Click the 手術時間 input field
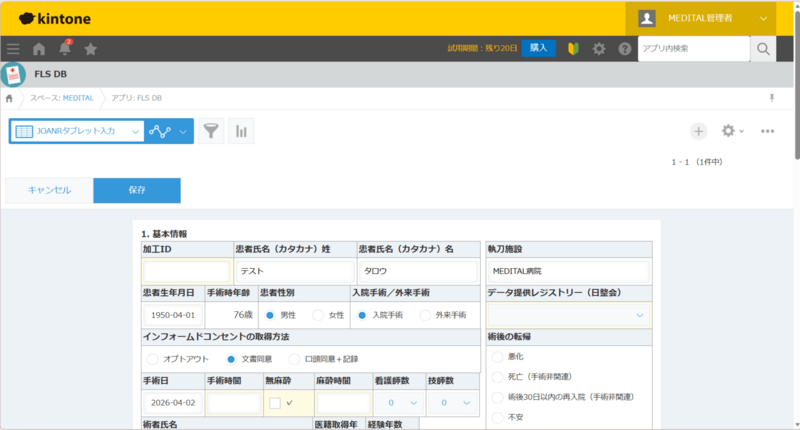The height and width of the screenshot is (430, 800). pyautogui.click(x=234, y=403)
